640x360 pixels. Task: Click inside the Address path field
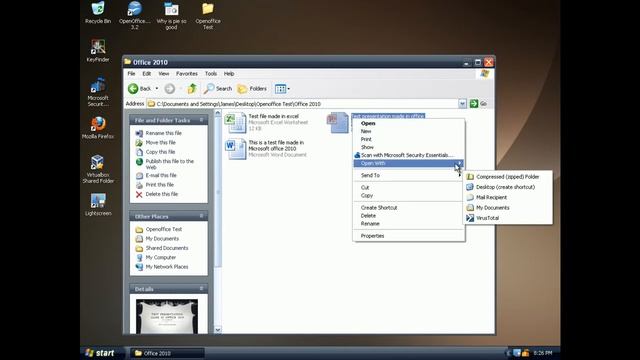tap(302, 104)
